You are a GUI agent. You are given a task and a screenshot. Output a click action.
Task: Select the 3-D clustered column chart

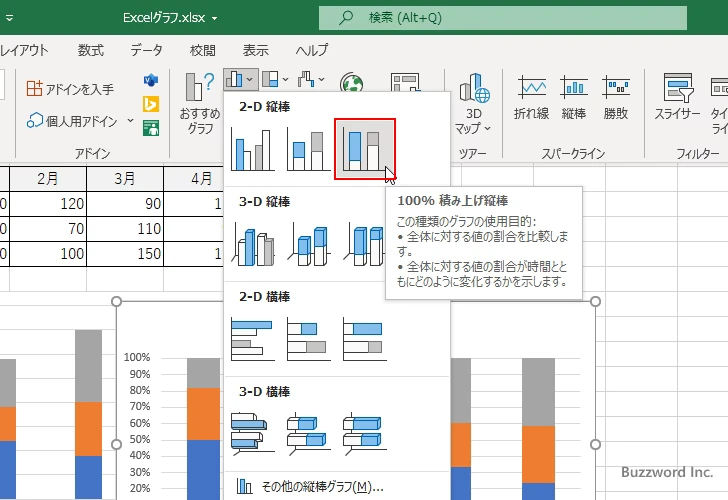click(253, 244)
